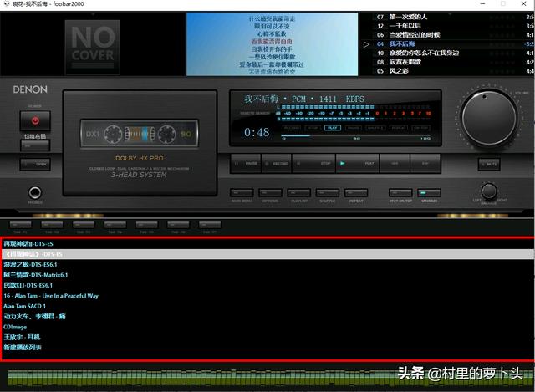Click the second tab button below deck
Image resolution: width=535 pixels, height=392 pixels.
coord(52,225)
